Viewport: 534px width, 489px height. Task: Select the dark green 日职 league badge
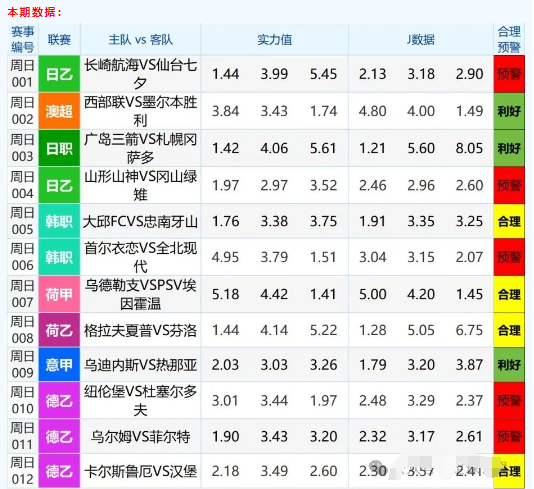coord(59,148)
